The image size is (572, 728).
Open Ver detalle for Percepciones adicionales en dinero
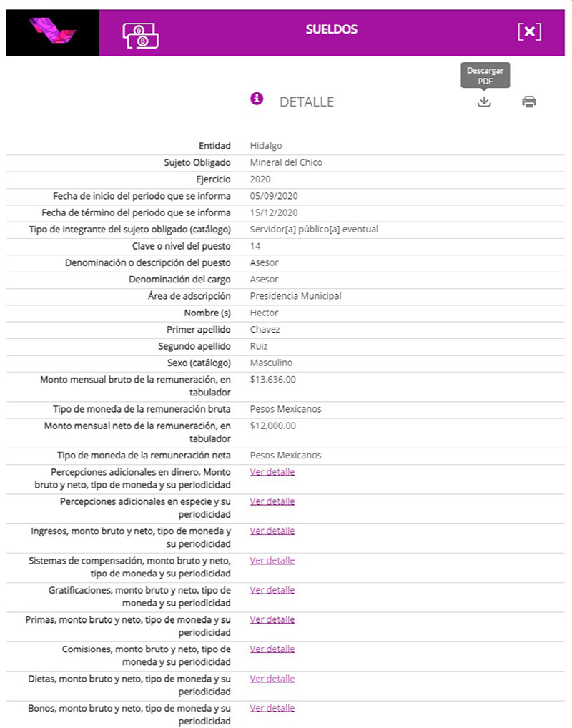click(272, 472)
